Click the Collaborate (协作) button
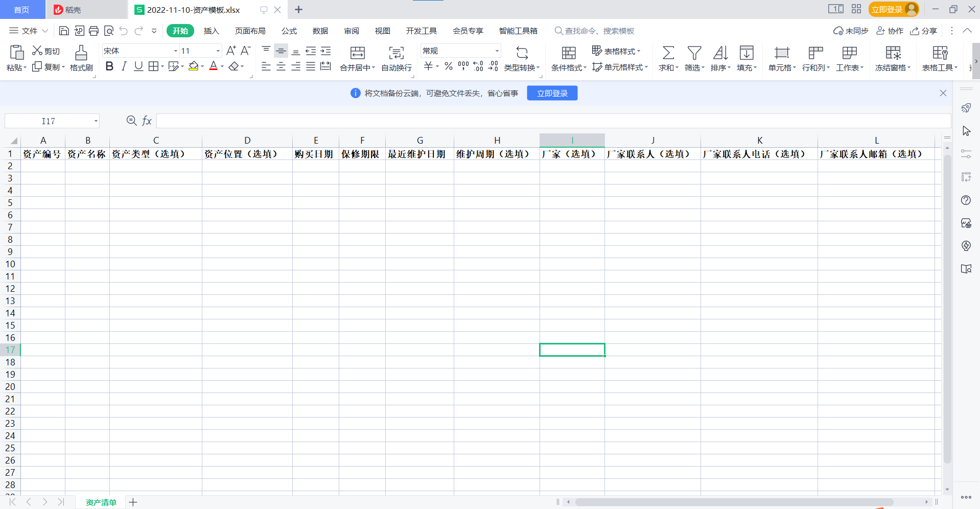Viewport: 980px width, 509px height. pyautogui.click(x=890, y=31)
